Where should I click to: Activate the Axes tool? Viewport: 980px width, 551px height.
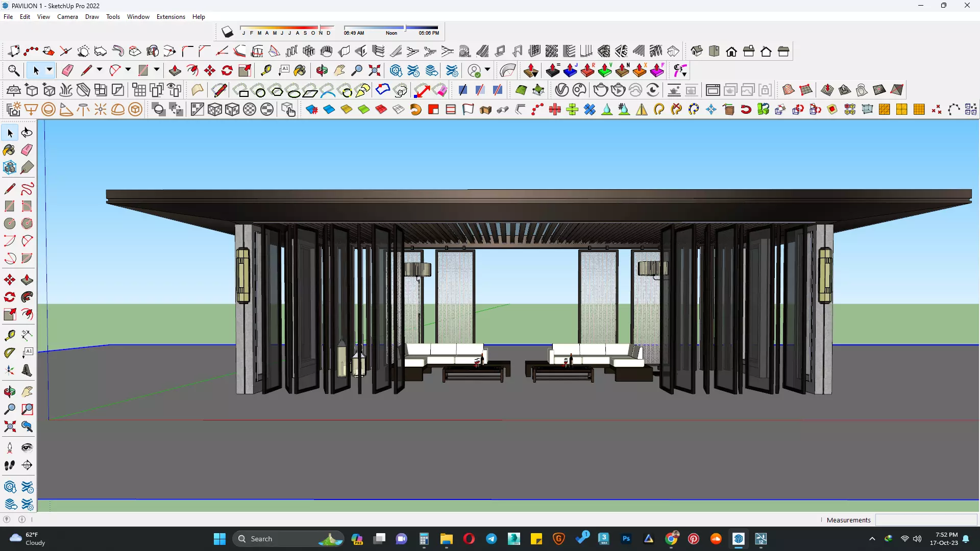10,370
